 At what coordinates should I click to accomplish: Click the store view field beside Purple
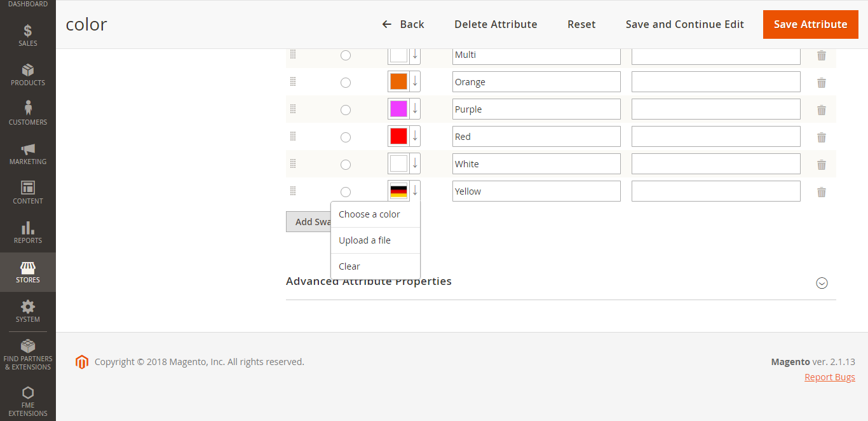click(x=716, y=109)
